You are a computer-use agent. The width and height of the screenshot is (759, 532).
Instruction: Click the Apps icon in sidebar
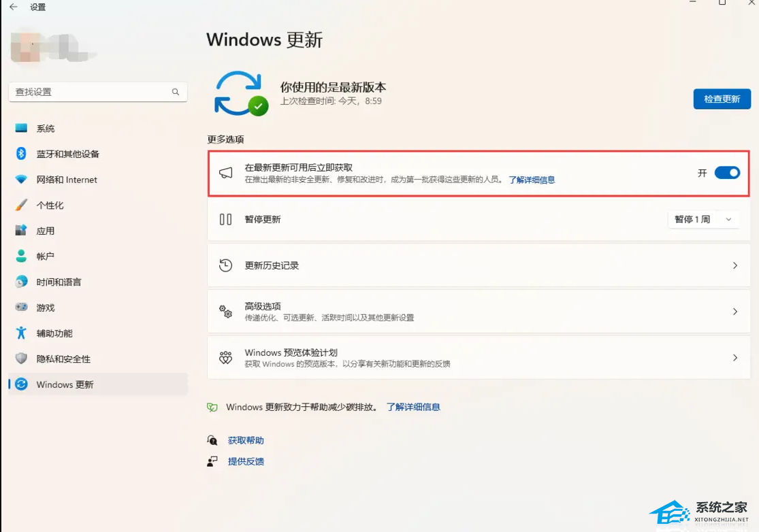coord(21,230)
